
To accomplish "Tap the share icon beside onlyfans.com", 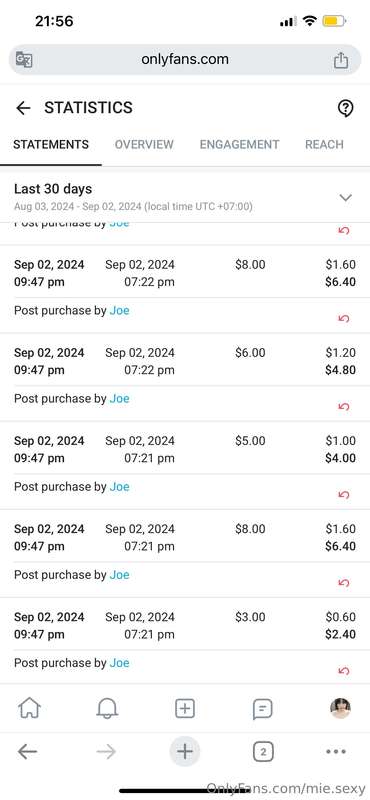I will click(340, 60).
